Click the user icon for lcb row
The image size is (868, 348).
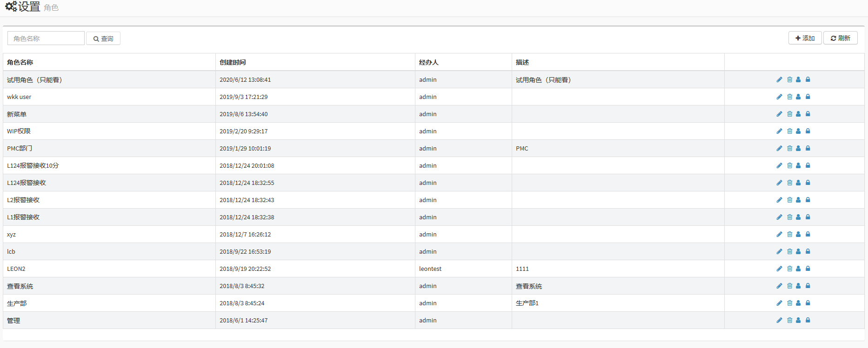(798, 251)
